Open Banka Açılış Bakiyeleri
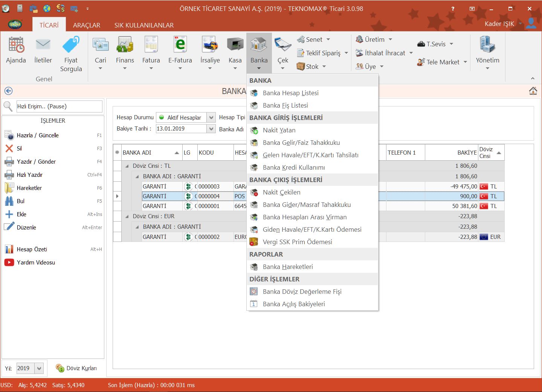 313,304
